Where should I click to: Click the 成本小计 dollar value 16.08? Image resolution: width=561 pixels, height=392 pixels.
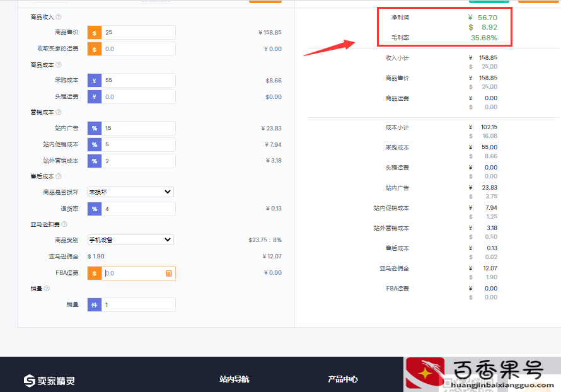click(x=490, y=136)
